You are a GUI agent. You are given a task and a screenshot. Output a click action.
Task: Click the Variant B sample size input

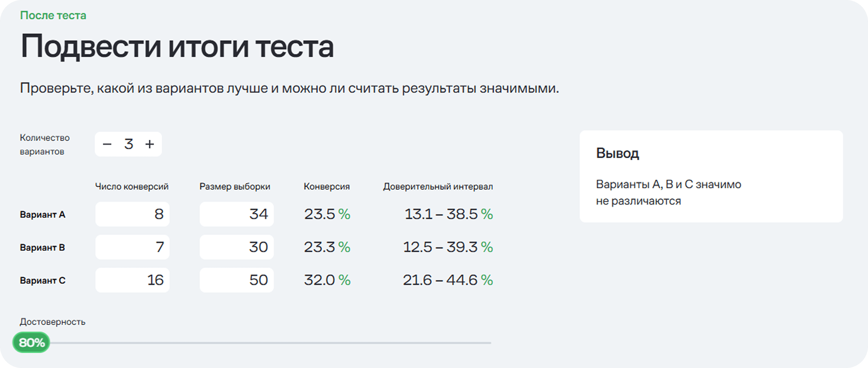point(237,247)
